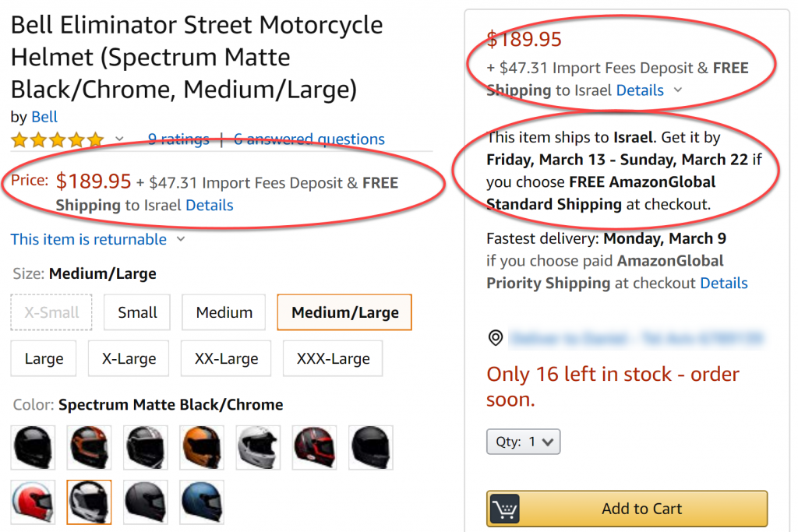
Task: Click the Add to Cart button
Action: [641, 509]
